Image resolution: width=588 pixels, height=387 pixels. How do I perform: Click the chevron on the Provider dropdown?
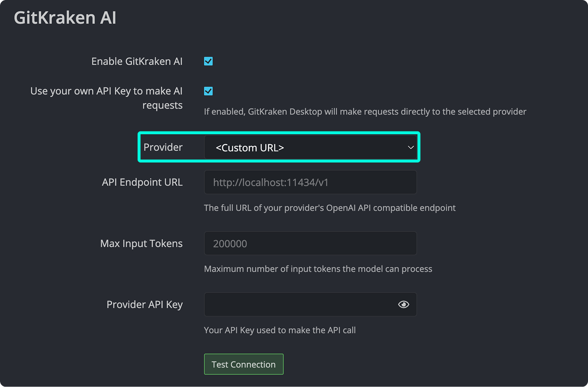coord(410,147)
